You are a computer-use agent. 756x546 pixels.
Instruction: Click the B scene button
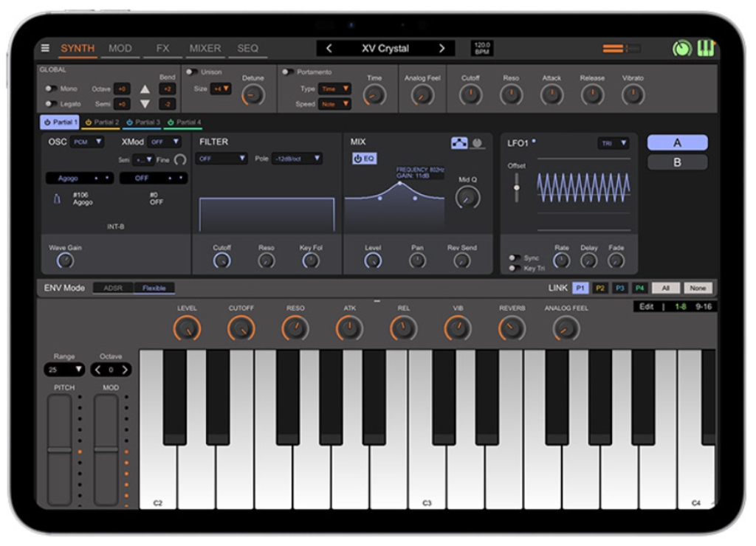[x=677, y=162]
